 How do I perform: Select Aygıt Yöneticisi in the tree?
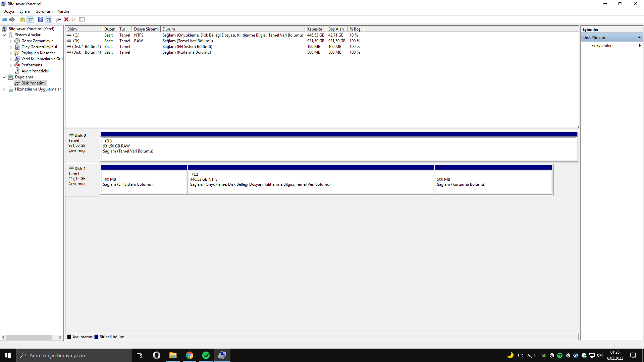tap(35, 71)
